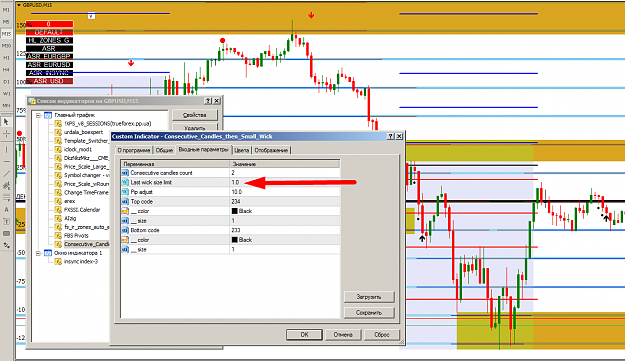Image resolution: width=625 pixels, height=361 pixels.
Task: Apply the HL_ZONES_G template button
Action: coord(49,40)
